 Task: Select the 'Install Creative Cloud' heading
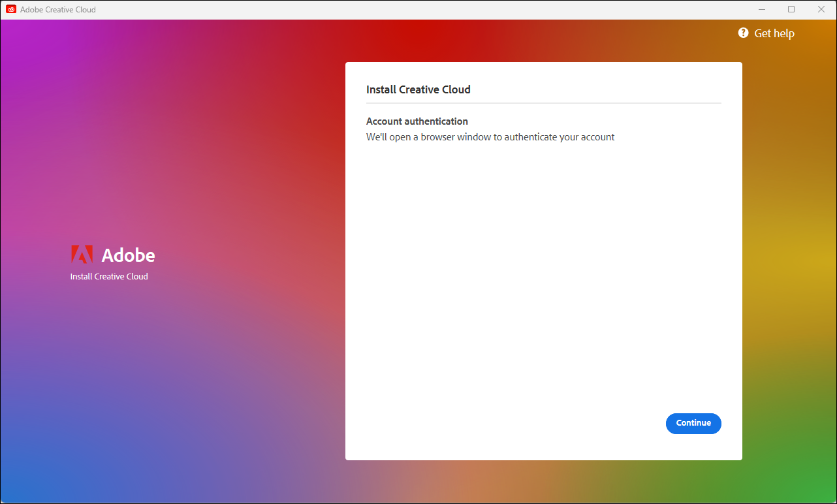point(418,89)
